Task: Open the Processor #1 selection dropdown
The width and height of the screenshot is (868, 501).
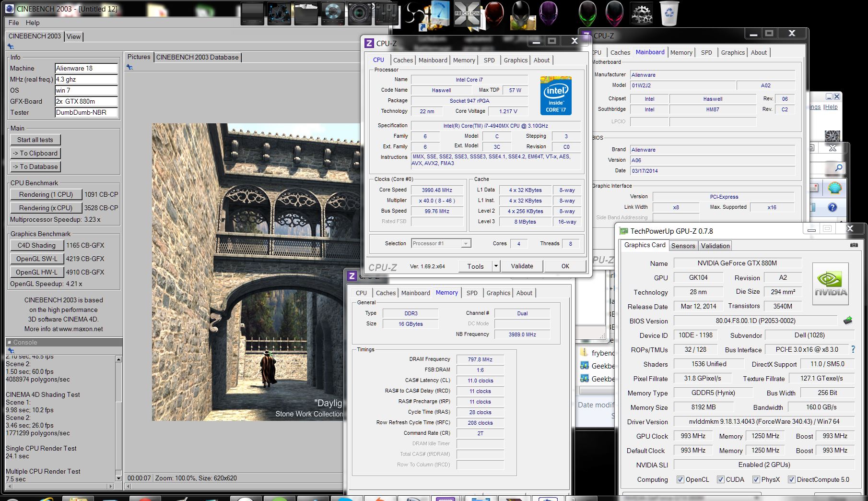Action: coord(441,243)
